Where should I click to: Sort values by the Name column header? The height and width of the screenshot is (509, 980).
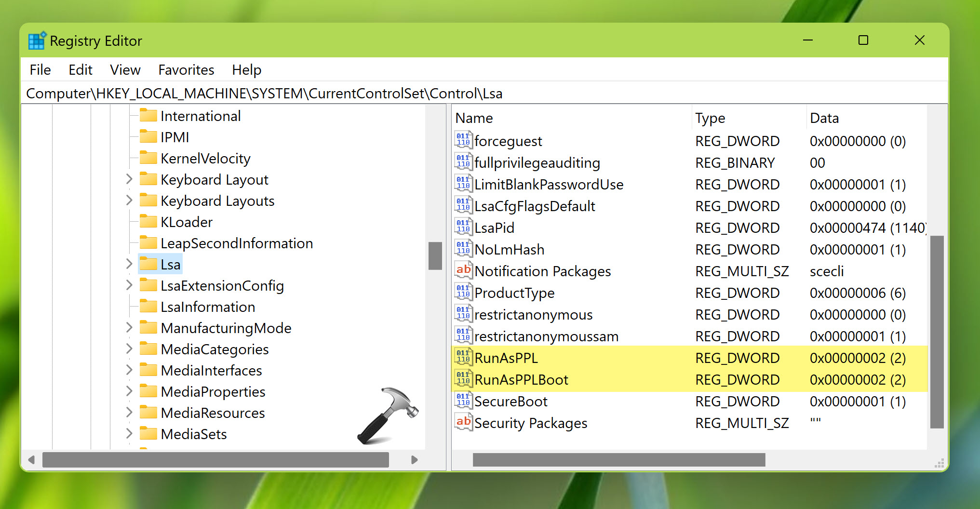pyautogui.click(x=474, y=118)
